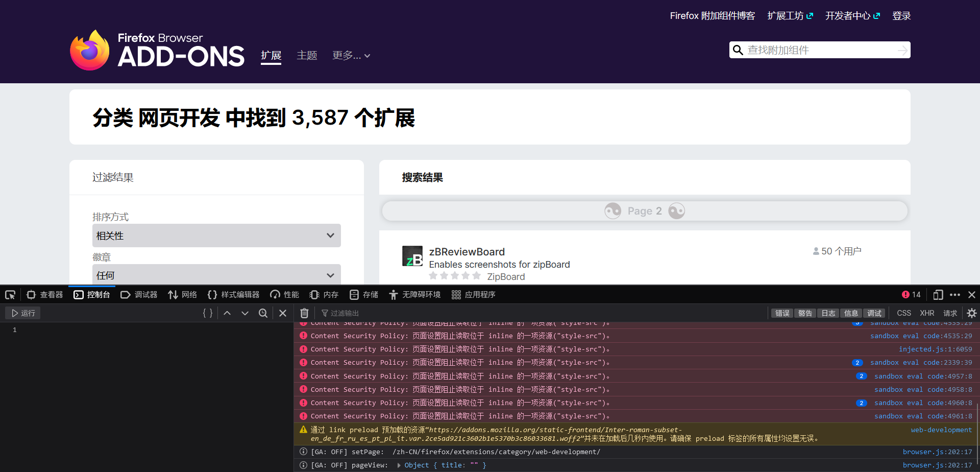Open devtools more options ellipsis
Screen dimensions: 980x472
[x=955, y=295]
